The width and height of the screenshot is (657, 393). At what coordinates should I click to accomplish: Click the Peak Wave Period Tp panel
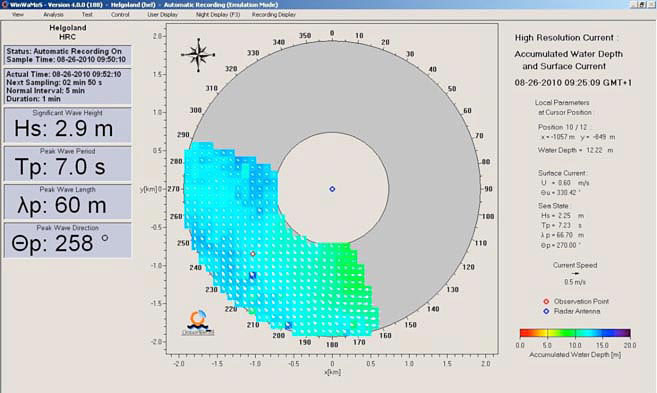(x=67, y=163)
